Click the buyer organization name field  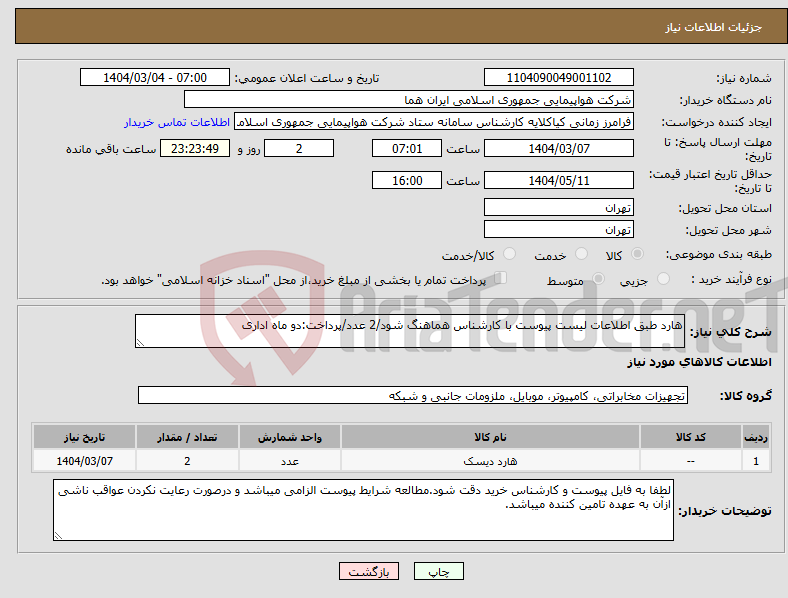point(409,99)
